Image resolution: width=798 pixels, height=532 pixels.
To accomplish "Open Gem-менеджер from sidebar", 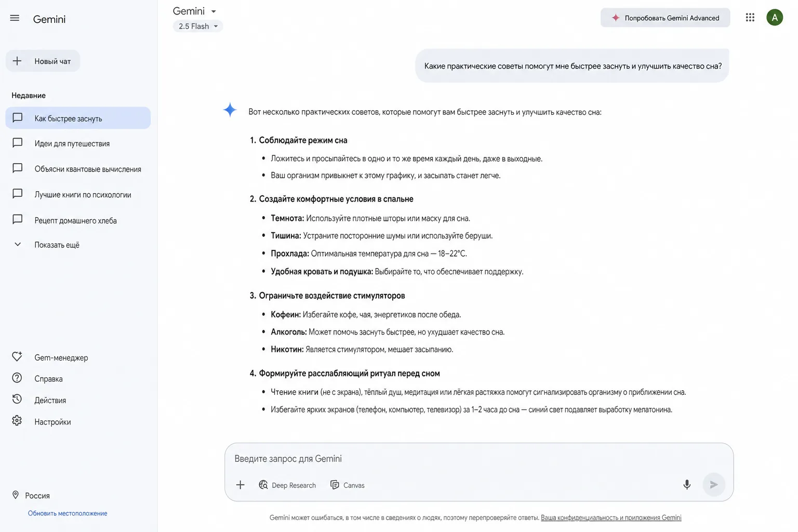I will (61, 357).
